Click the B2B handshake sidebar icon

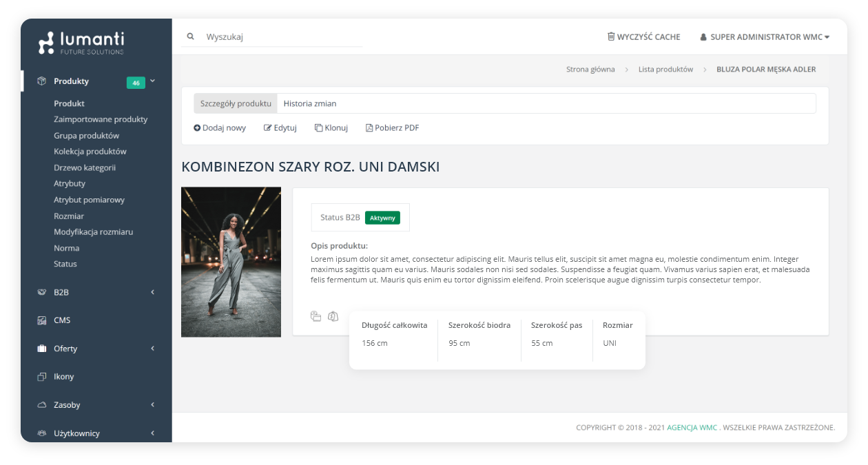41,292
